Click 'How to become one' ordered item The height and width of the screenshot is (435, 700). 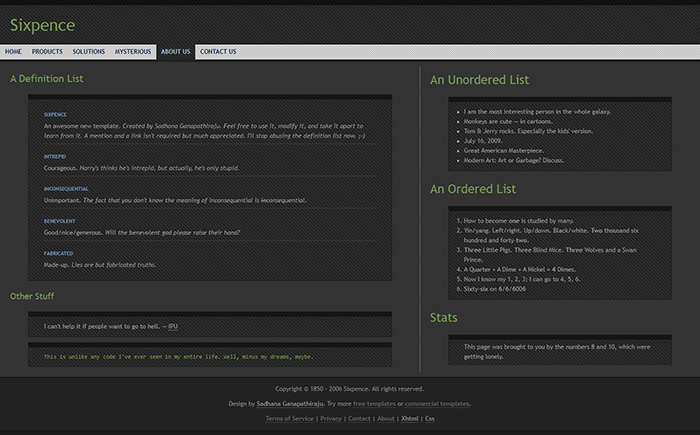(x=519, y=221)
